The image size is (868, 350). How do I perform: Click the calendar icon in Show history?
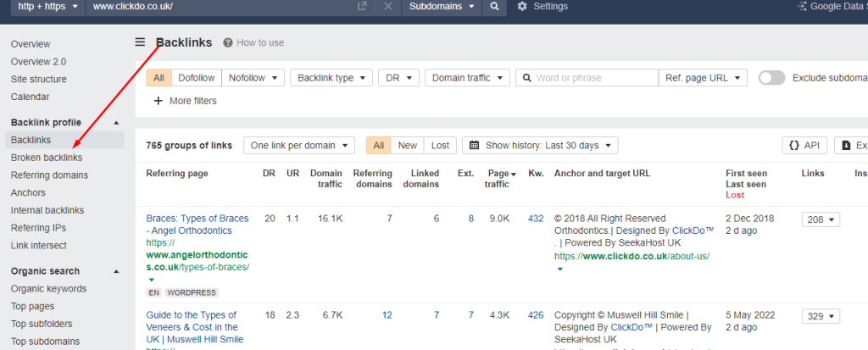[474, 146]
